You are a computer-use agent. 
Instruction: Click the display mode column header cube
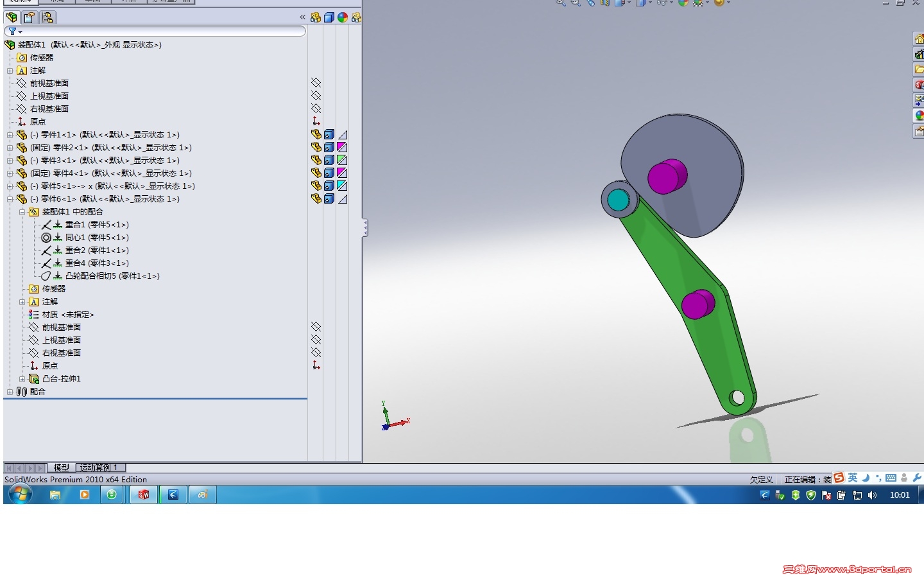(x=329, y=17)
